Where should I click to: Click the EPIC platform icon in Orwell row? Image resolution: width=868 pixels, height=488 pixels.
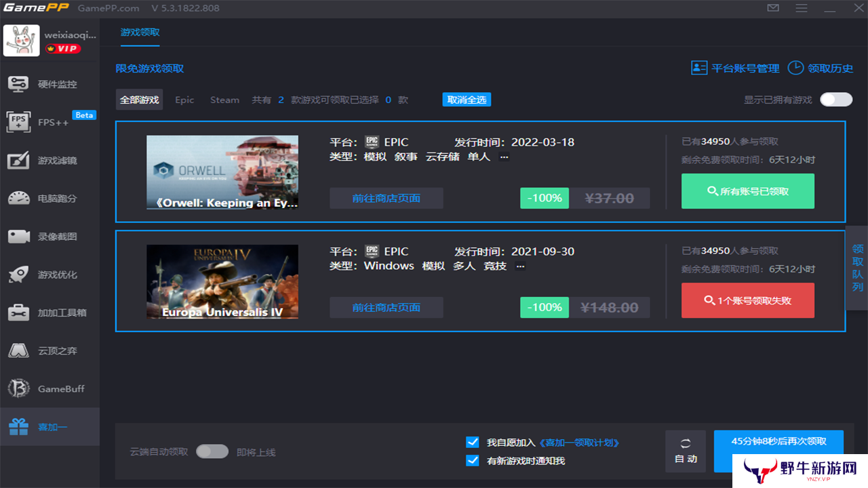(372, 142)
